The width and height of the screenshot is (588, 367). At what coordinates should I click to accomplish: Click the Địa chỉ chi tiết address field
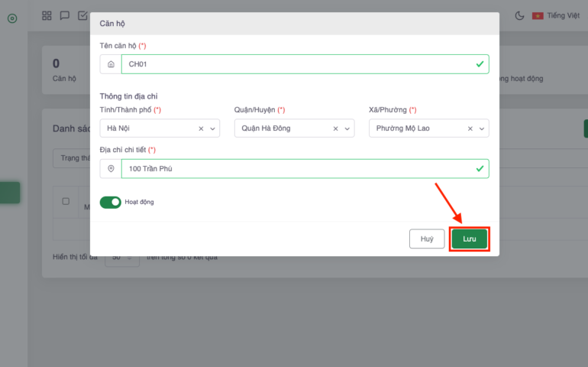pyautogui.click(x=298, y=168)
